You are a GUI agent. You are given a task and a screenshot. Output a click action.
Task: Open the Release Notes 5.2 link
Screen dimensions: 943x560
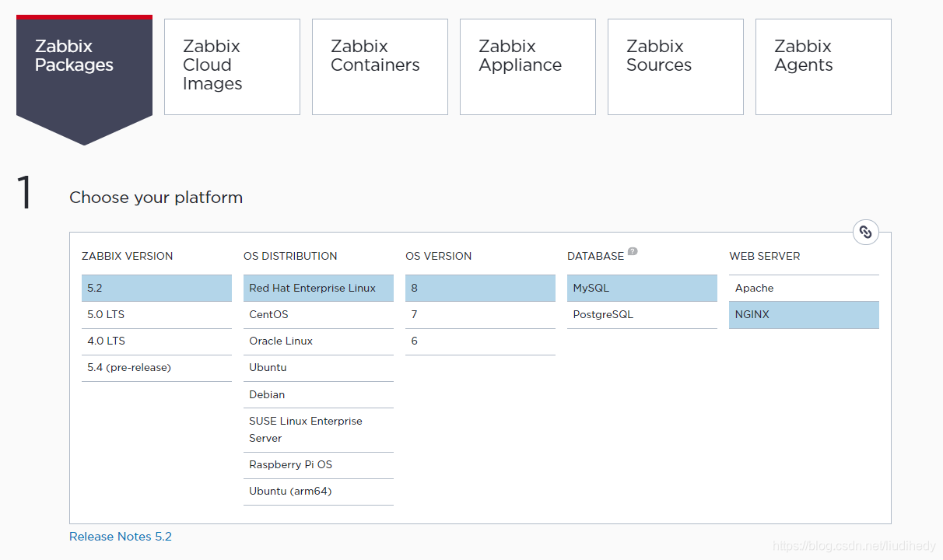pos(121,537)
